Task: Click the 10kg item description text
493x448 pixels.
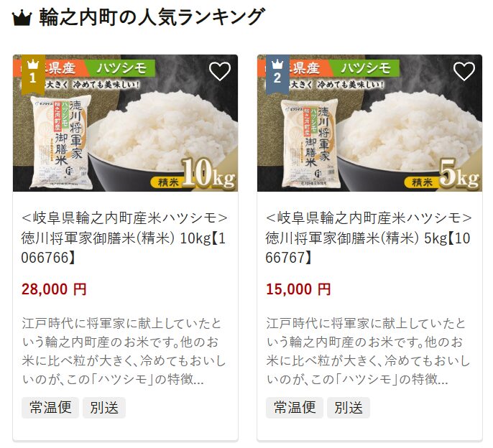Action: (124, 351)
